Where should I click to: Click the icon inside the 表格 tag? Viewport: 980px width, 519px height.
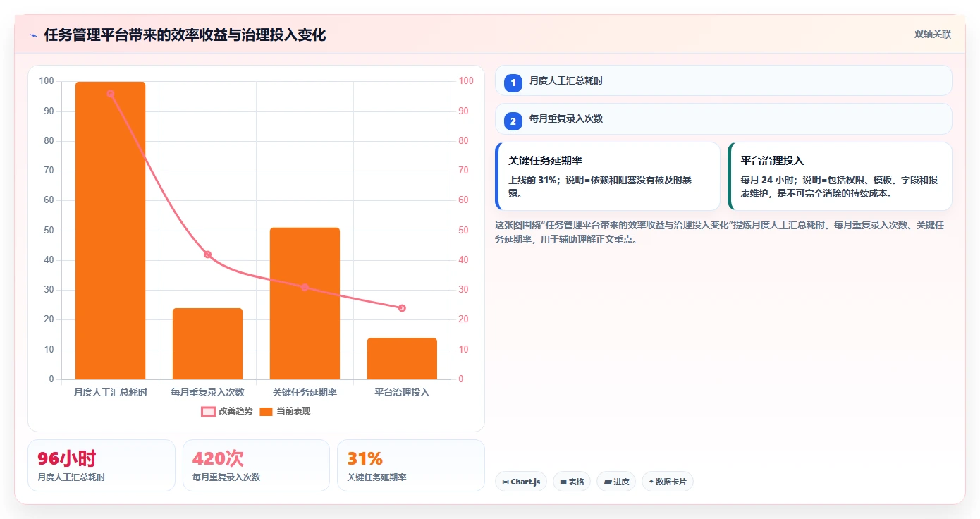[x=563, y=482]
